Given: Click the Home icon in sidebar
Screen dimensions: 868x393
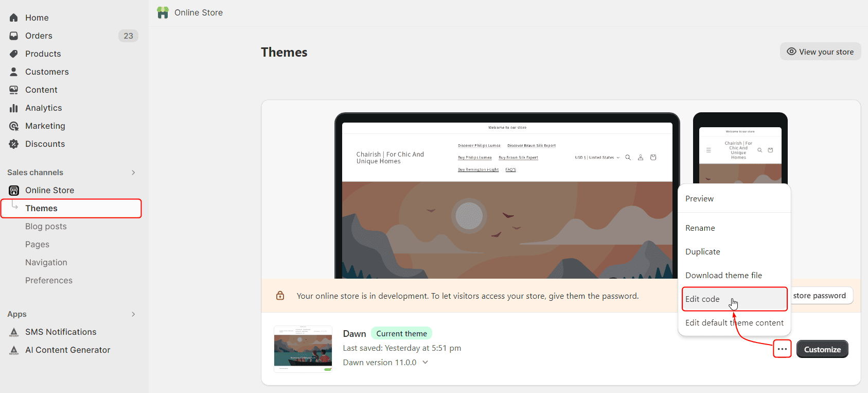Looking at the screenshot, I should coord(14,18).
